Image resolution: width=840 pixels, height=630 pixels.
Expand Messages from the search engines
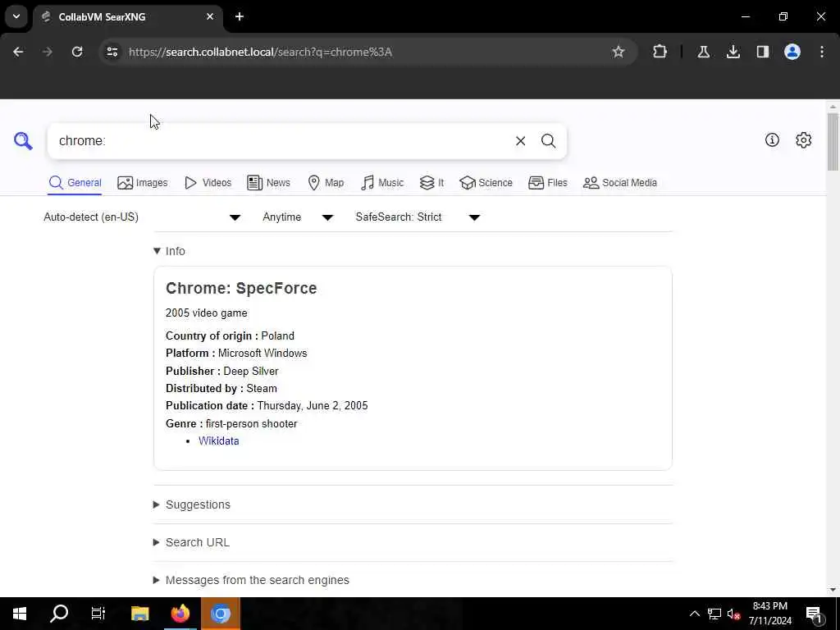(251, 580)
